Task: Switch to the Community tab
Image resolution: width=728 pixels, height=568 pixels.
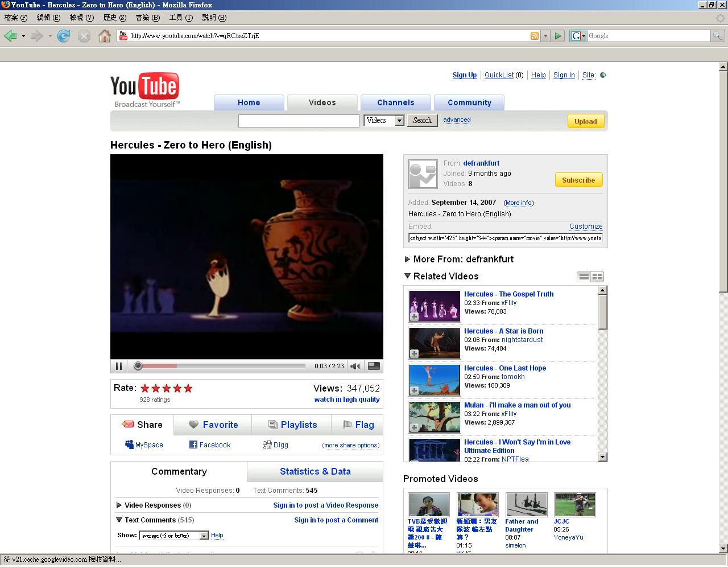Action: [469, 102]
